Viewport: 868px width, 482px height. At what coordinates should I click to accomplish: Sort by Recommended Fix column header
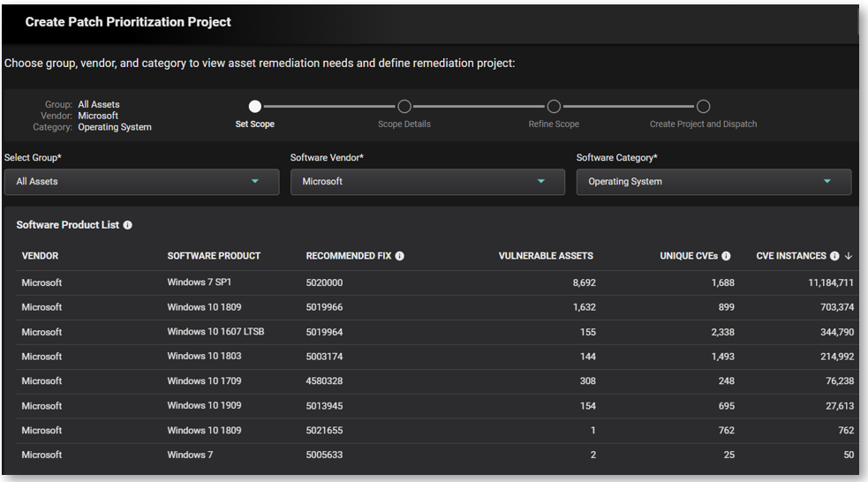pyautogui.click(x=348, y=256)
